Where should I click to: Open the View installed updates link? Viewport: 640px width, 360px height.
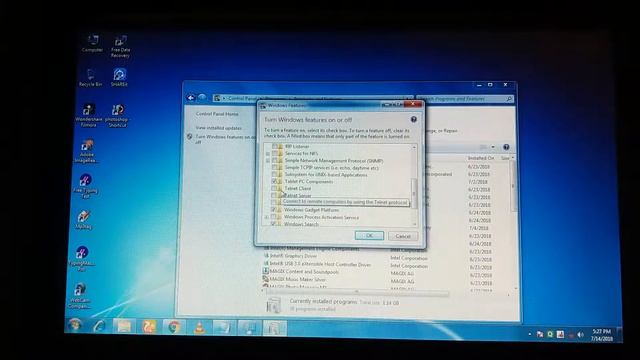pyautogui.click(x=218, y=128)
